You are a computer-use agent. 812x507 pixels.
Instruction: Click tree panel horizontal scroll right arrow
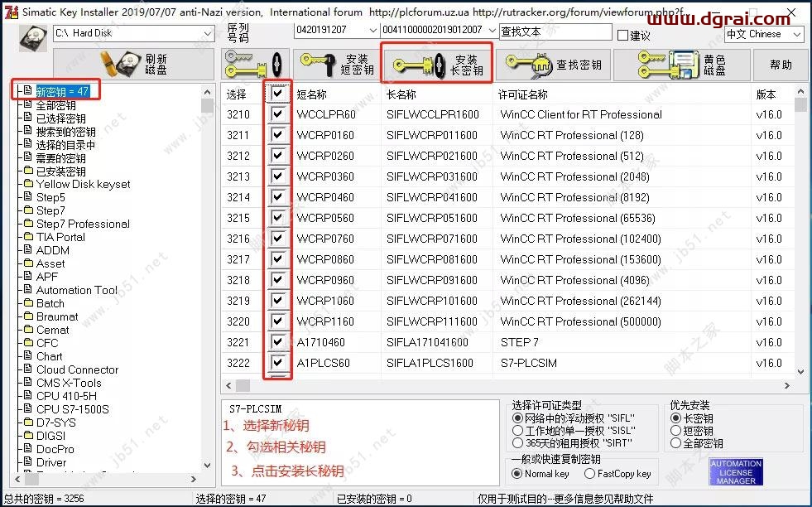[194, 479]
